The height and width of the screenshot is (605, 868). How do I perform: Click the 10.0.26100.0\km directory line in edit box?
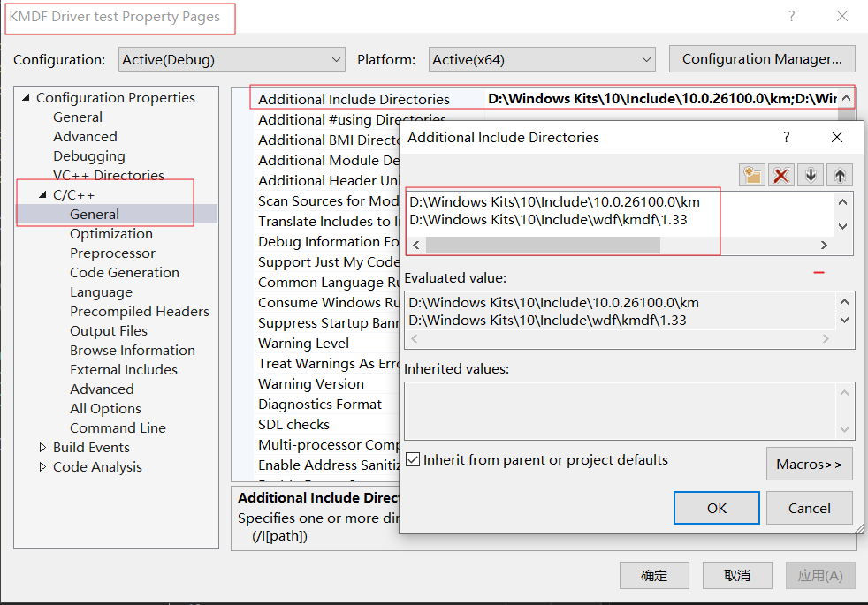[x=554, y=202]
